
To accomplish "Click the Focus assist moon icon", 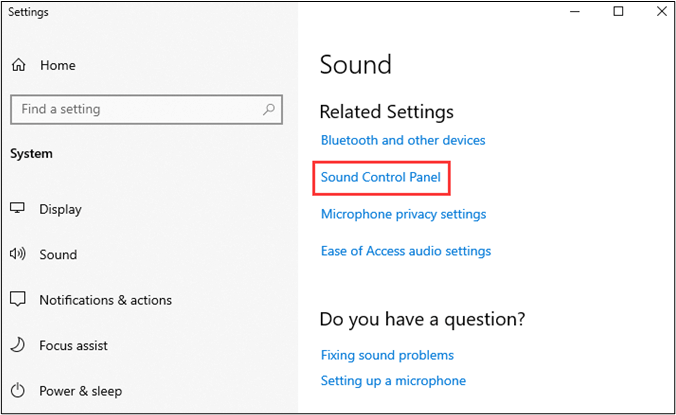I will tap(18, 345).
